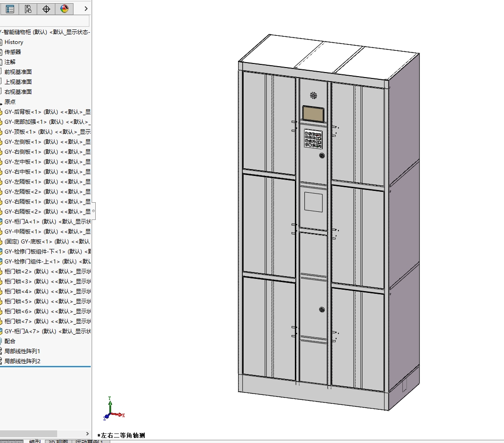Click the Y axis of the view triad

coord(110,405)
